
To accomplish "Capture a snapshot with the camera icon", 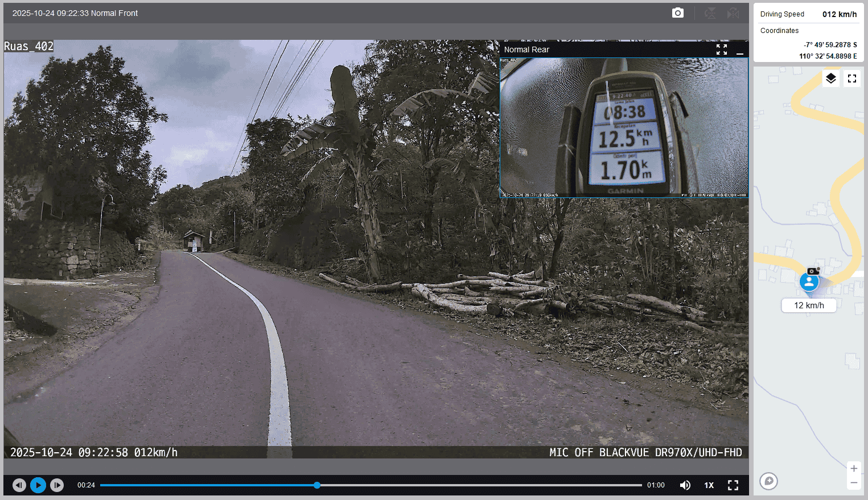I will (x=677, y=13).
